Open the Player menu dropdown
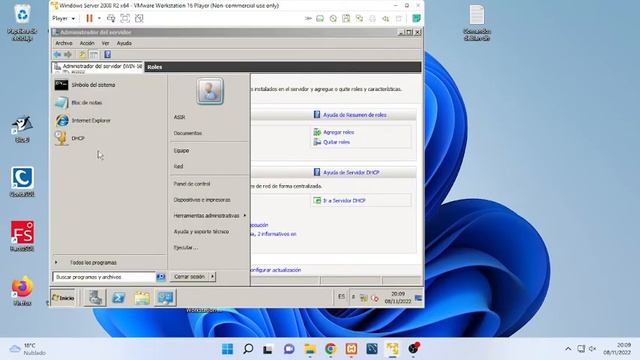The height and width of the screenshot is (360, 640). 64,18
